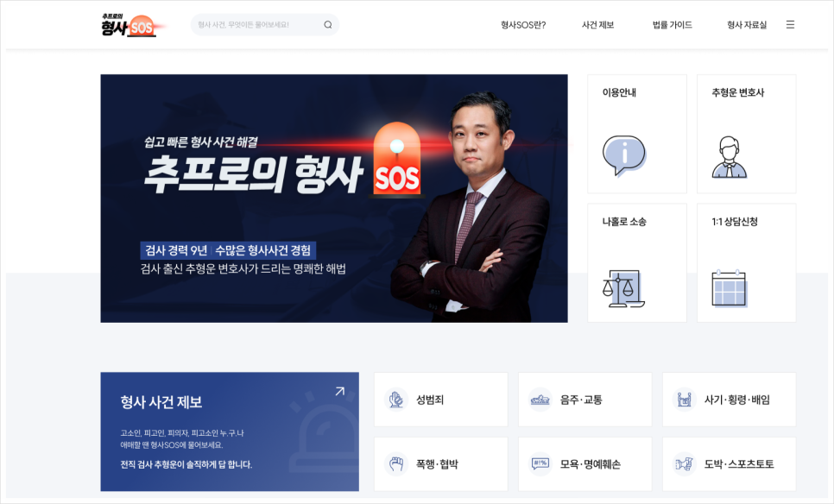Open 형사 자료실 menu item
834x504 pixels.
pyautogui.click(x=747, y=24)
